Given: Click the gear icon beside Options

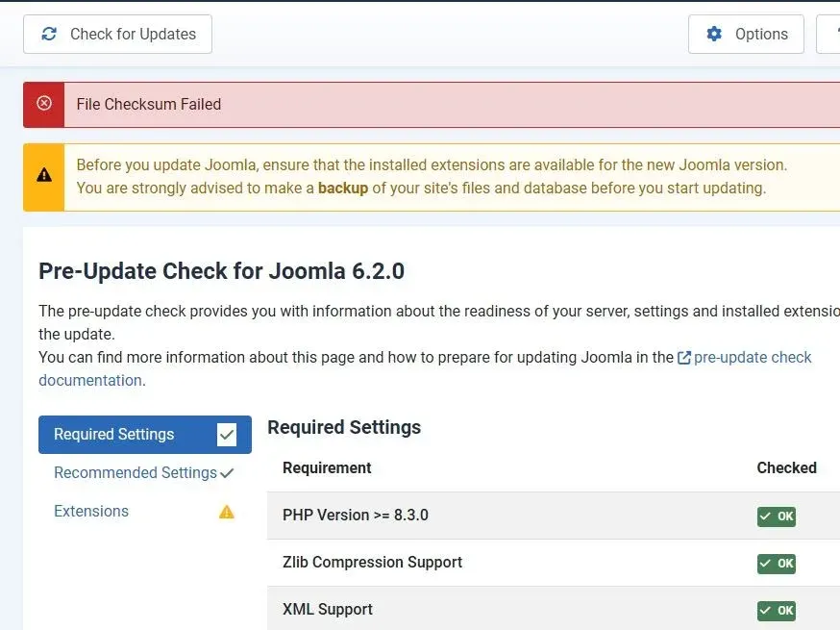Looking at the screenshot, I should click(714, 35).
